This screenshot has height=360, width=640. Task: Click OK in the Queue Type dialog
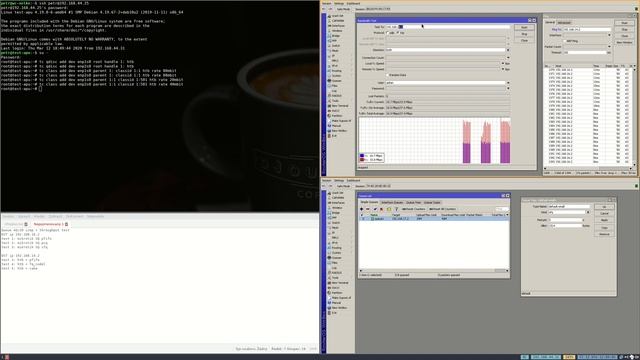click(604, 207)
